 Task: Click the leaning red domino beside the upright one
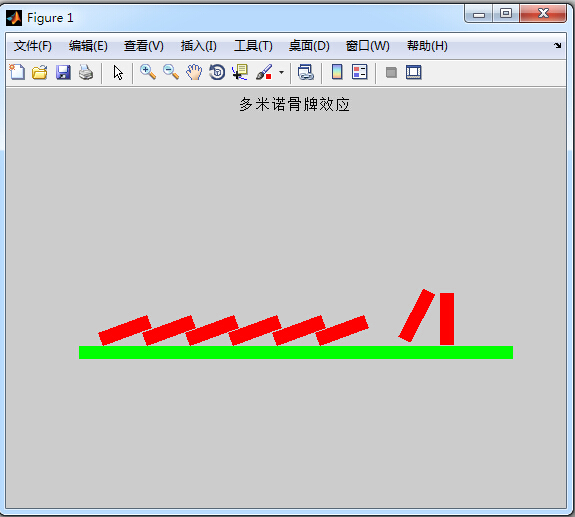pos(417,315)
